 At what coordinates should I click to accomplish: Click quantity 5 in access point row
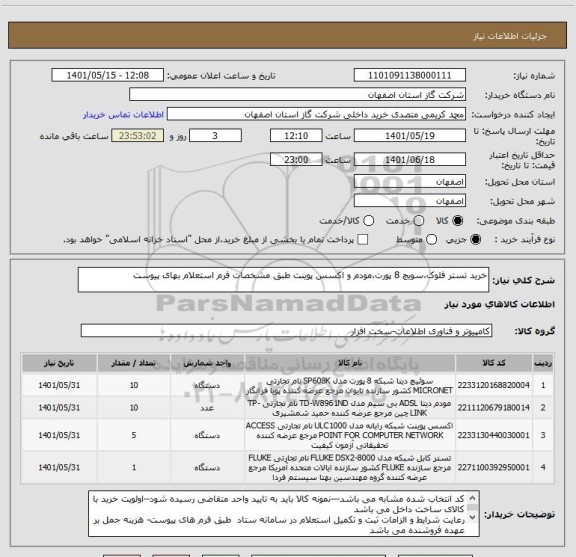click(134, 435)
